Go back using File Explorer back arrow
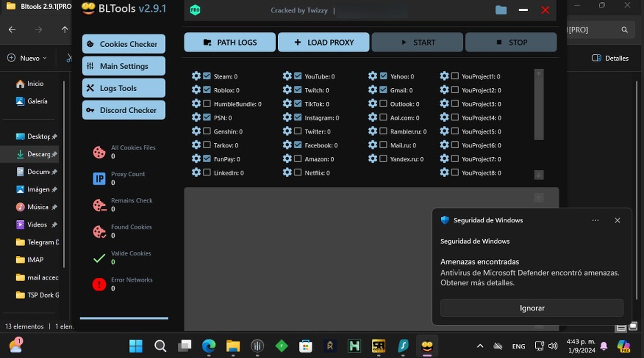Image resolution: width=644 pixels, height=358 pixels. 12,30
